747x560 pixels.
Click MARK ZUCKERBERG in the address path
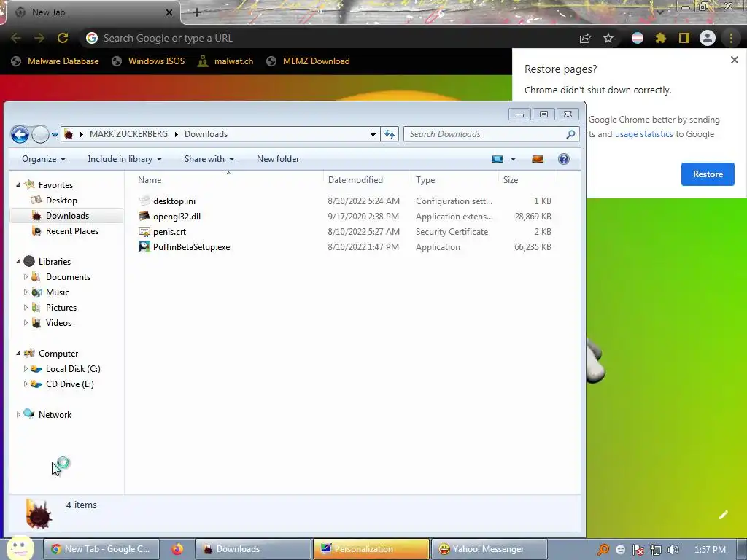(128, 134)
